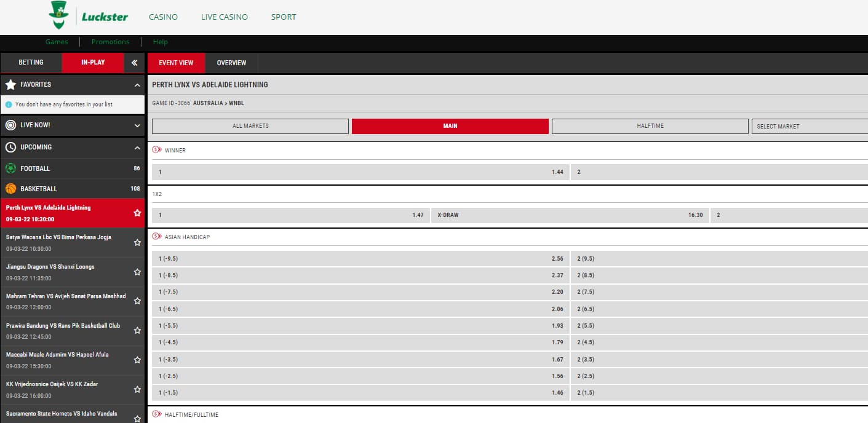Viewport: 868px width, 423px height.
Task: Collapse sidebar with double-chevron icon
Action: [x=134, y=63]
